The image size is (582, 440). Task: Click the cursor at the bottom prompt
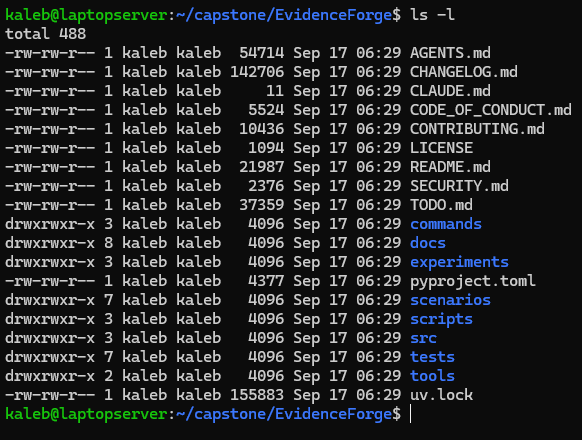click(411, 414)
